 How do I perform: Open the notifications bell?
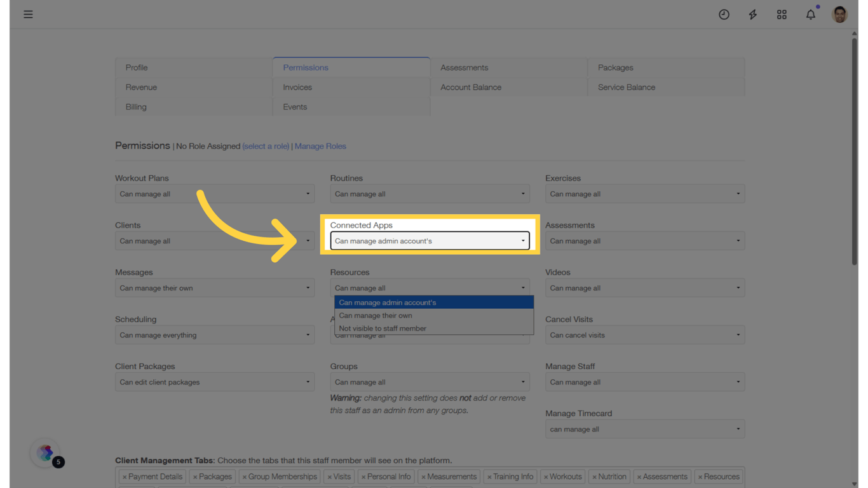[x=810, y=14]
